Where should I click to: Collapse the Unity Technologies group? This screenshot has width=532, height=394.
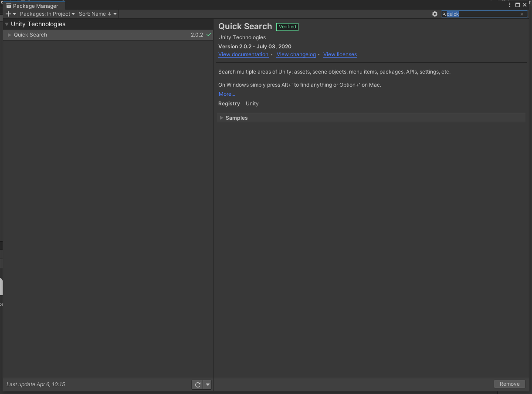(7, 24)
